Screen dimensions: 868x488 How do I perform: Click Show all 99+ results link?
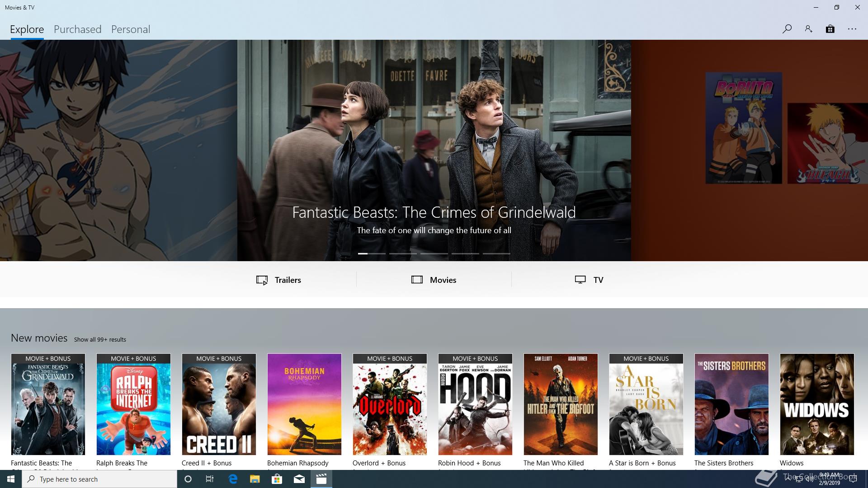(x=100, y=339)
